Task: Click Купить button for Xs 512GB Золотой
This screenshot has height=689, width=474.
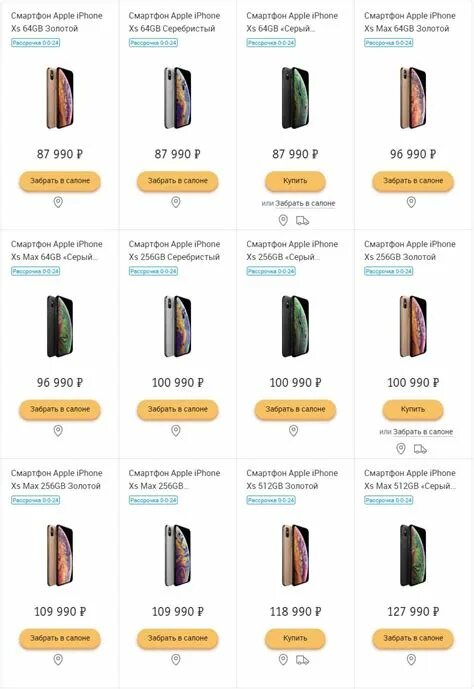Action: (x=295, y=638)
